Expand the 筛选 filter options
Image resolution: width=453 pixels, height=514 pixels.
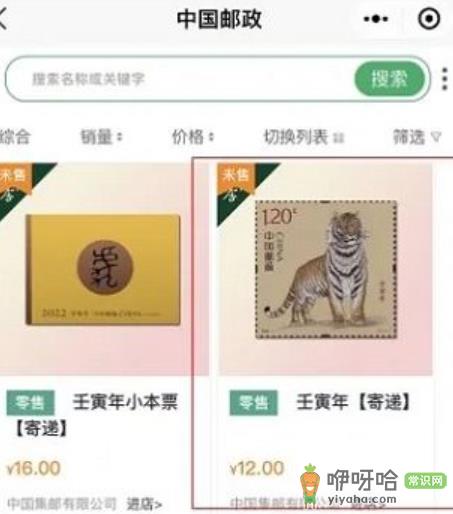click(x=417, y=137)
